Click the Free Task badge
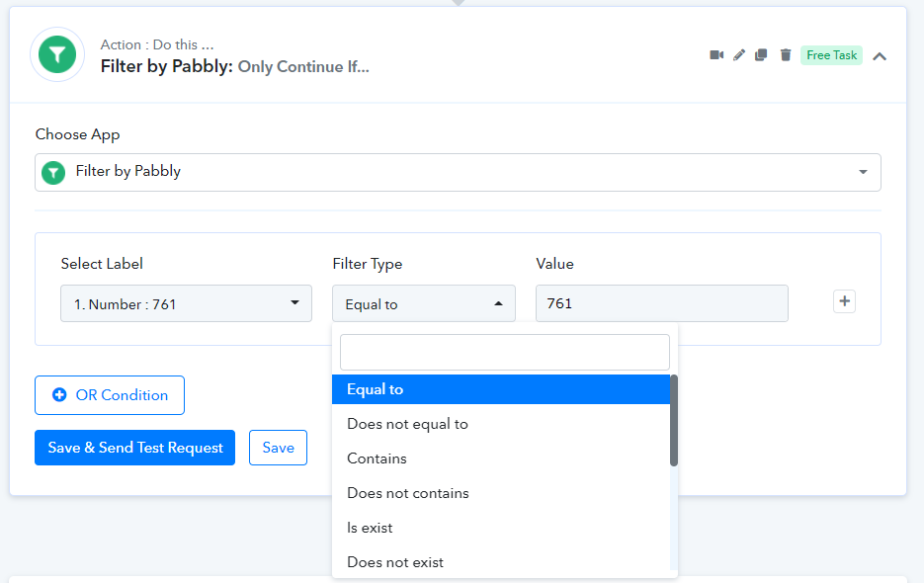Screen dimensions: 924x583 [x=831, y=54]
